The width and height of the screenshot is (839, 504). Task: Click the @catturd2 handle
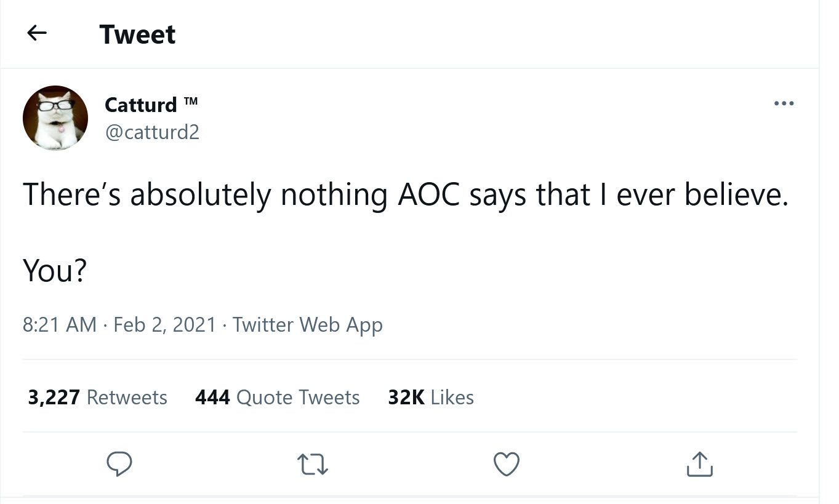152,132
